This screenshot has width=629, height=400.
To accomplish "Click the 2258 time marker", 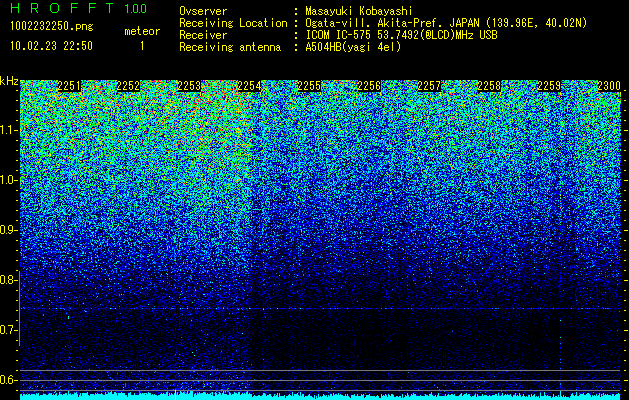I will (x=489, y=86).
